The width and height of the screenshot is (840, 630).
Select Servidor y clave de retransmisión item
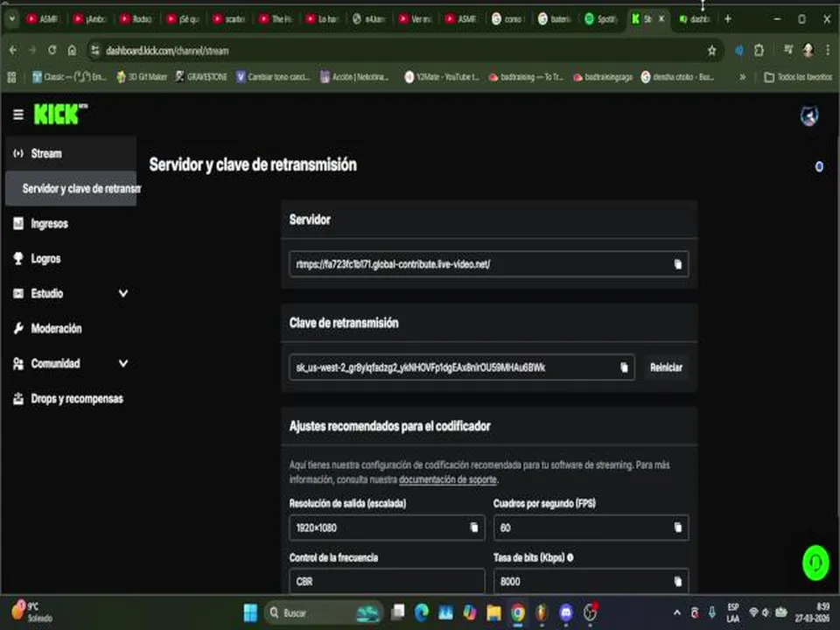point(71,189)
